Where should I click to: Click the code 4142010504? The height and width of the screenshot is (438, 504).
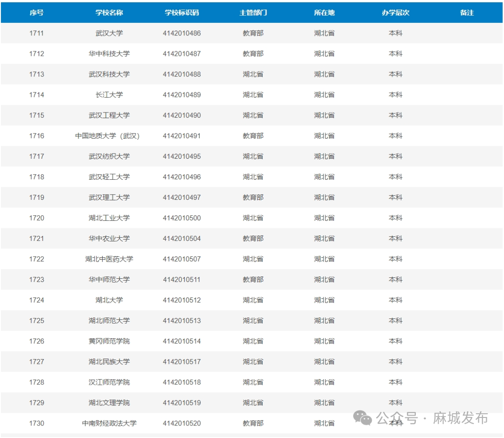(182, 239)
